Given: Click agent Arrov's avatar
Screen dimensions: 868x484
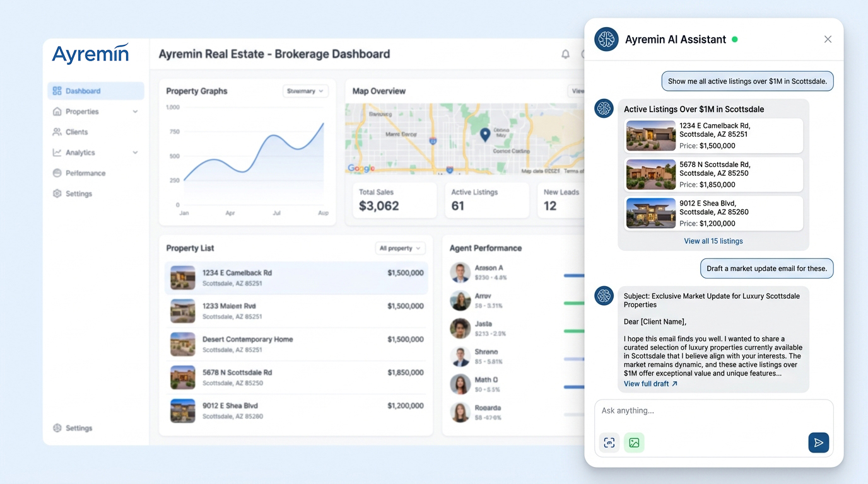Looking at the screenshot, I should [460, 301].
